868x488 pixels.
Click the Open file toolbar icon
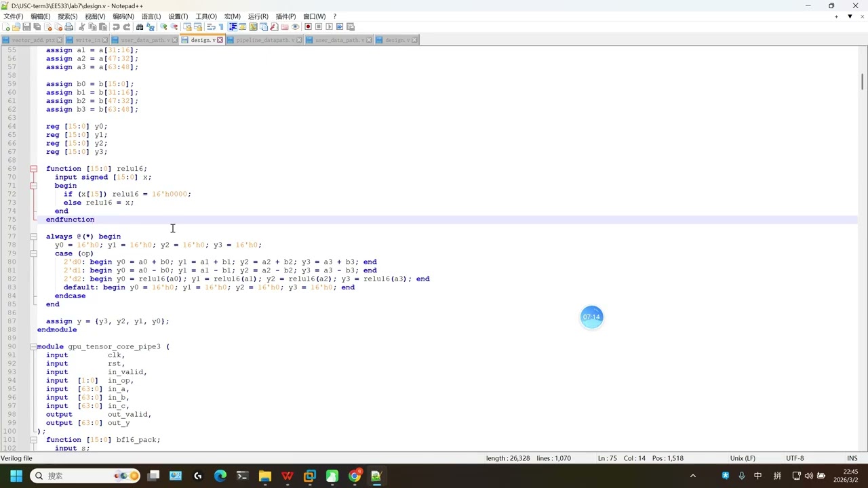pyautogui.click(x=16, y=27)
